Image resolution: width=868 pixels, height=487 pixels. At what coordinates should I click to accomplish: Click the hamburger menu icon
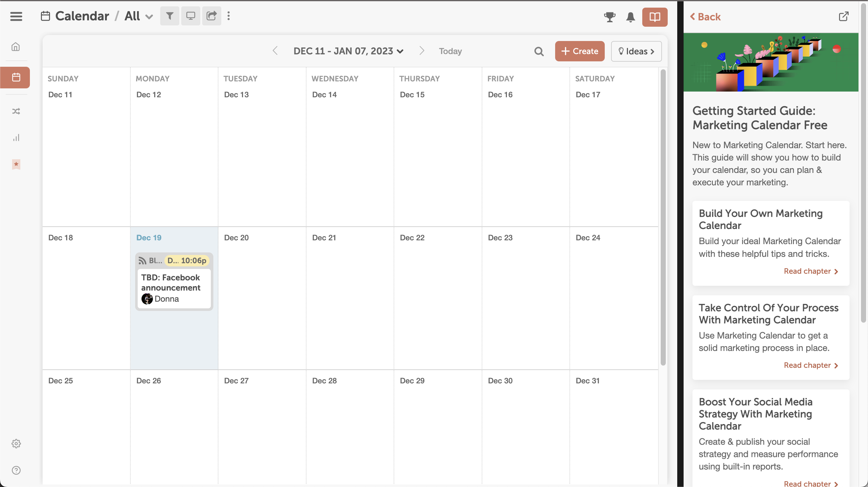(x=16, y=16)
